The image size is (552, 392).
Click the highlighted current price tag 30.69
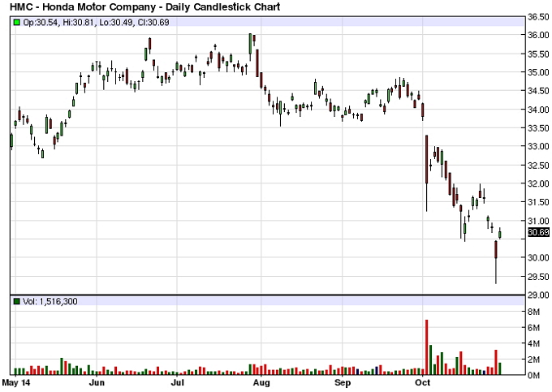point(539,232)
